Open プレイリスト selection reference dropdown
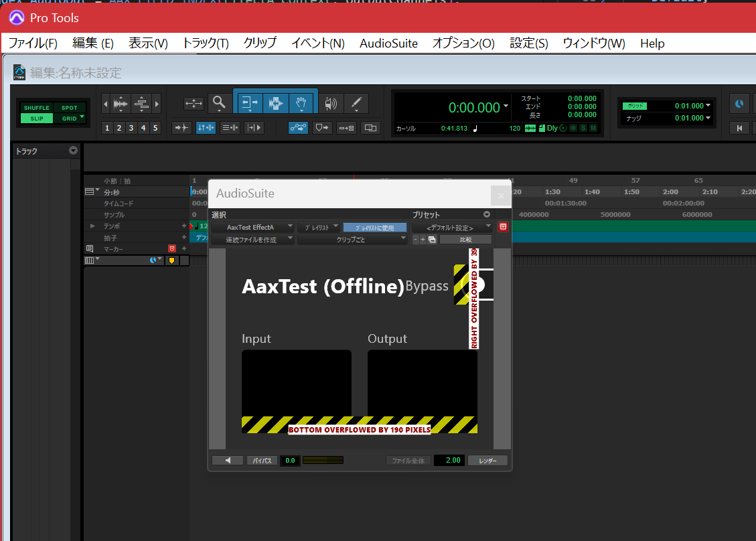The height and width of the screenshot is (541, 756). coord(319,227)
